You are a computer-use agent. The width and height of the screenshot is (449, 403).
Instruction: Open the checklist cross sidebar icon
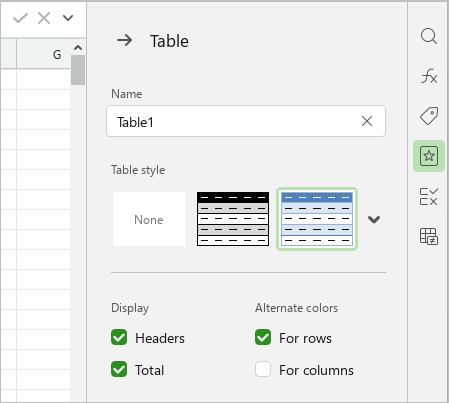point(429,196)
